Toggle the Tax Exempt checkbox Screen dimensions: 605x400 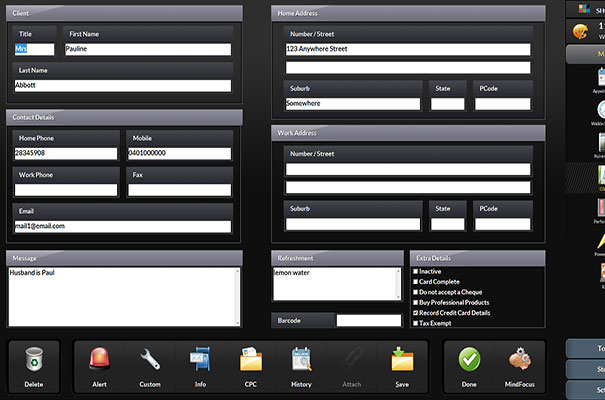pyautogui.click(x=416, y=323)
